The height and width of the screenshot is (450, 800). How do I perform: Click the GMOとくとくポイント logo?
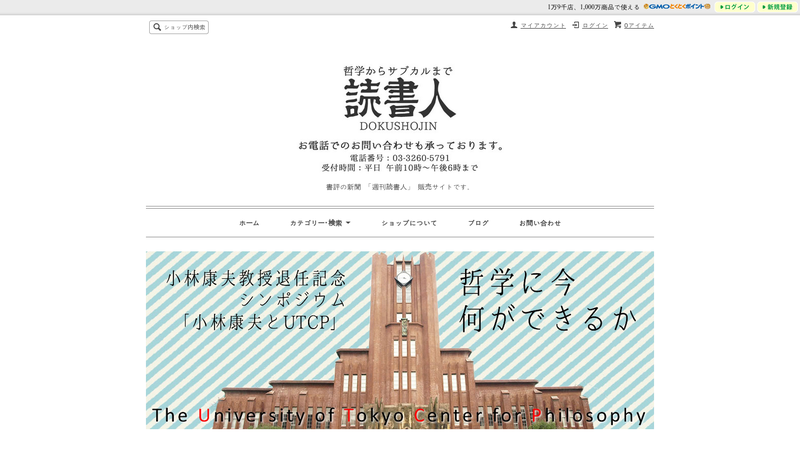677,7
